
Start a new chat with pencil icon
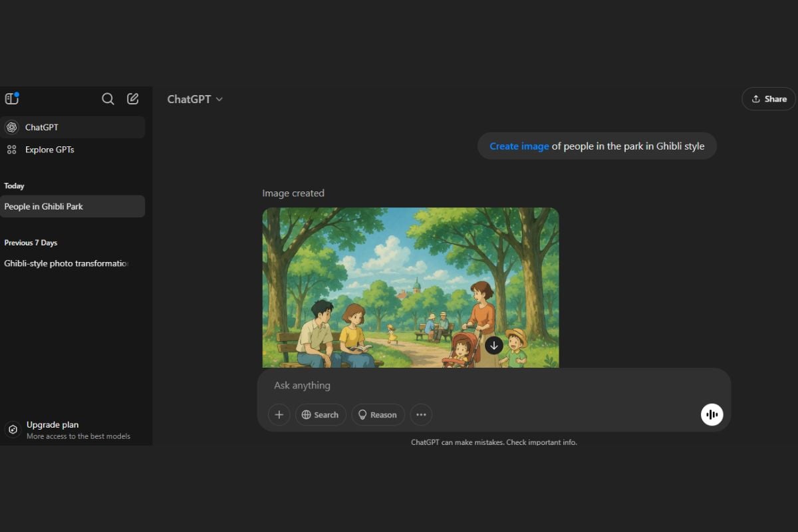tap(133, 99)
